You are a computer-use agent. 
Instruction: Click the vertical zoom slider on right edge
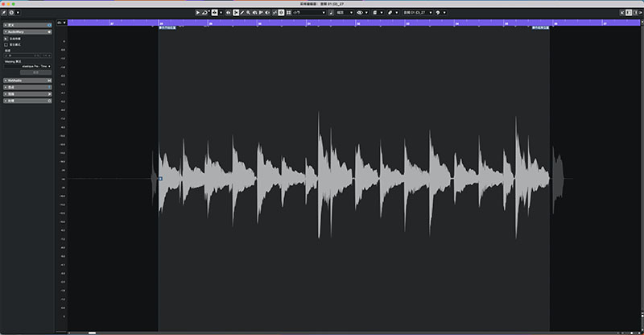(x=642, y=316)
